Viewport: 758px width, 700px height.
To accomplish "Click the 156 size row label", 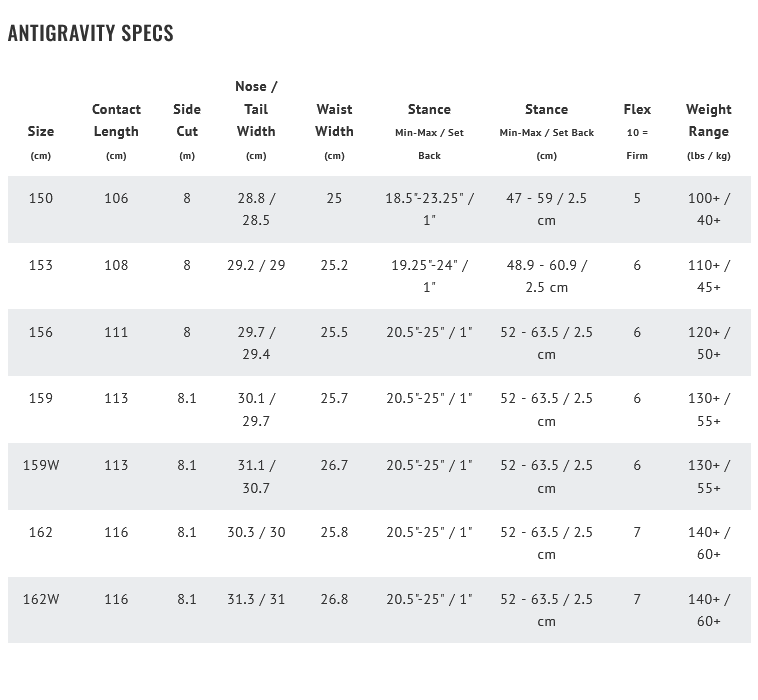I will pos(41,332).
